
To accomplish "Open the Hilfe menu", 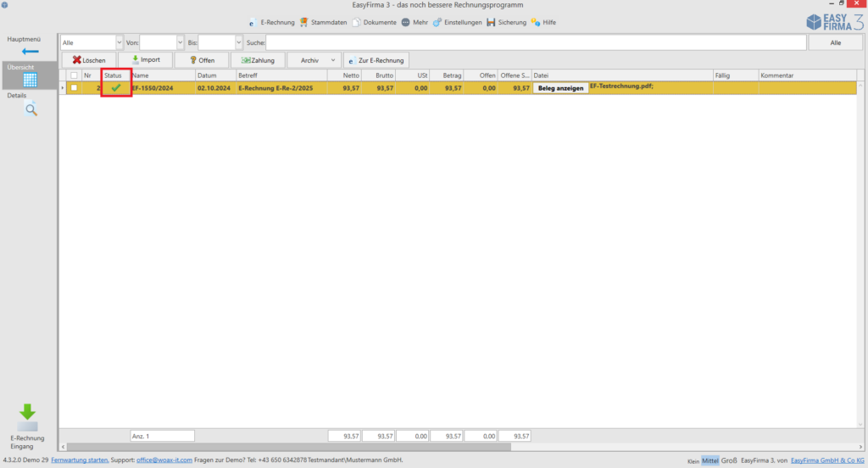I will point(543,23).
